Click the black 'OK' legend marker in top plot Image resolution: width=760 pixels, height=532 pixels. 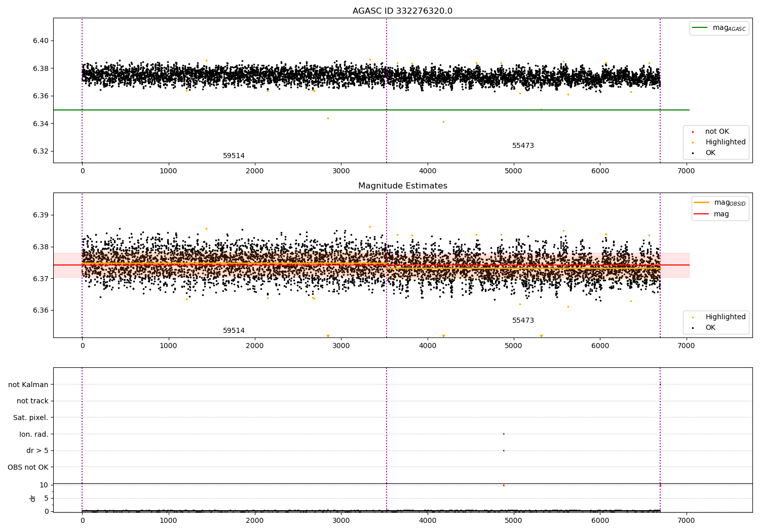click(x=693, y=153)
